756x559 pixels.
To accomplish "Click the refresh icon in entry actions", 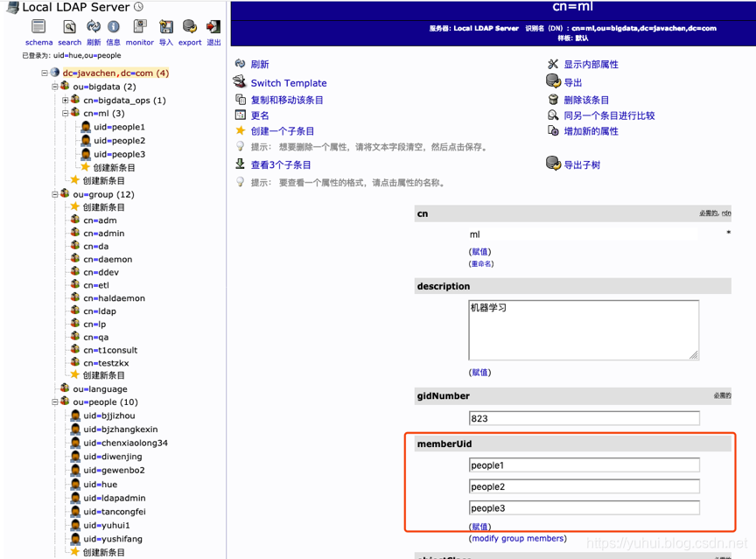I will pyautogui.click(x=240, y=64).
